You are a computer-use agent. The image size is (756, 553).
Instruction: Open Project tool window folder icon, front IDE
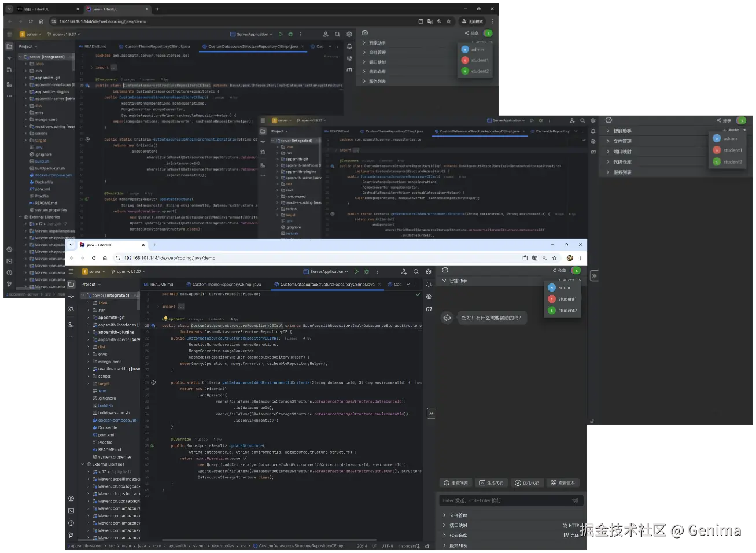[x=71, y=284]
